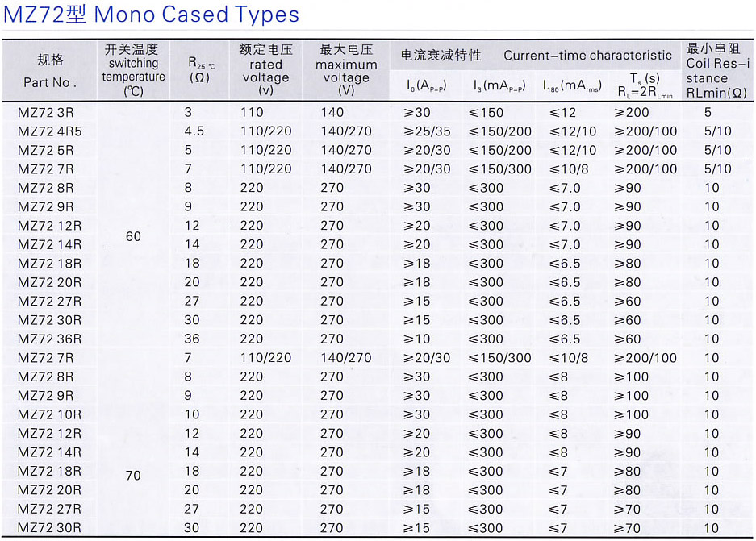Screen dimensions: 756x541
Task: Click maximum voltage "140" in the MZ72 3R row
Action: [332, 113]
